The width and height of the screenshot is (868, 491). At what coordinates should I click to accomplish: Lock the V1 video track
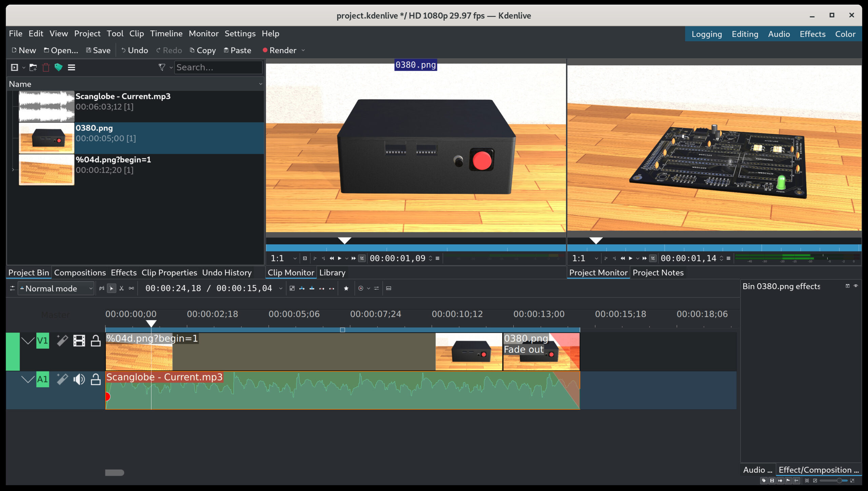pos(96,341)
